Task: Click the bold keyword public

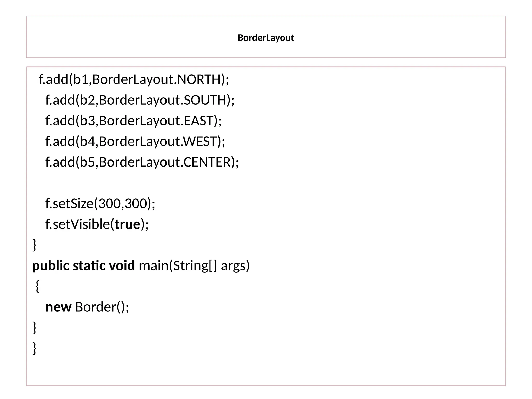Action: click(x=51, y=266)
